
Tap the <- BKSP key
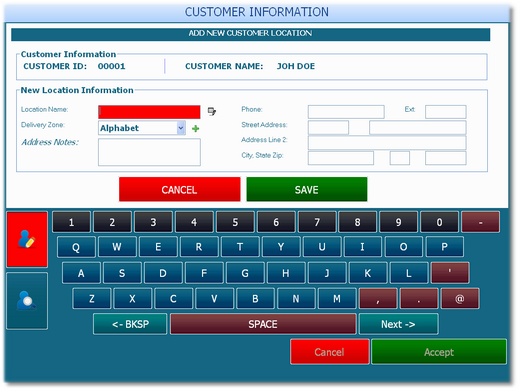[130, 324]
